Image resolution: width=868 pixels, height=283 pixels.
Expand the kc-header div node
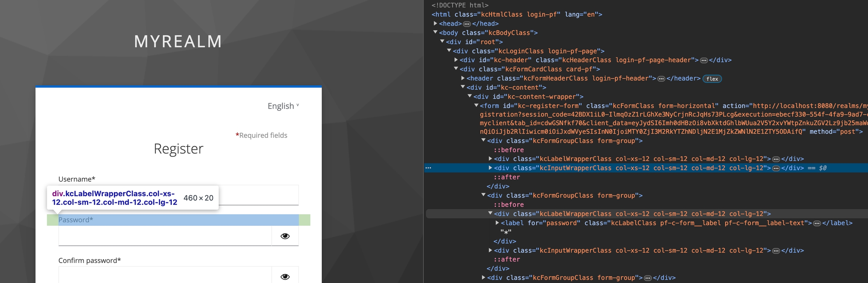pyautogui.click(x=456, y=60)
